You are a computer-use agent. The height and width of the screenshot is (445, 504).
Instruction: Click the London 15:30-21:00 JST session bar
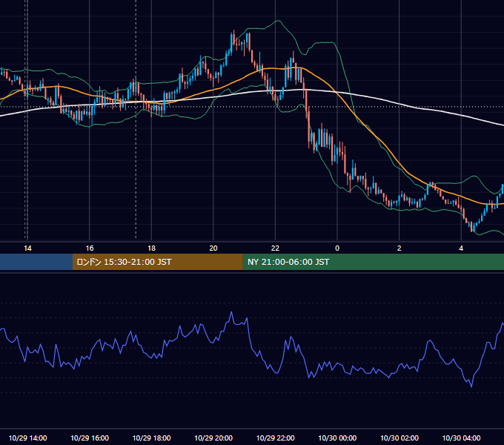pyautogui.click(x=157, y=262)
